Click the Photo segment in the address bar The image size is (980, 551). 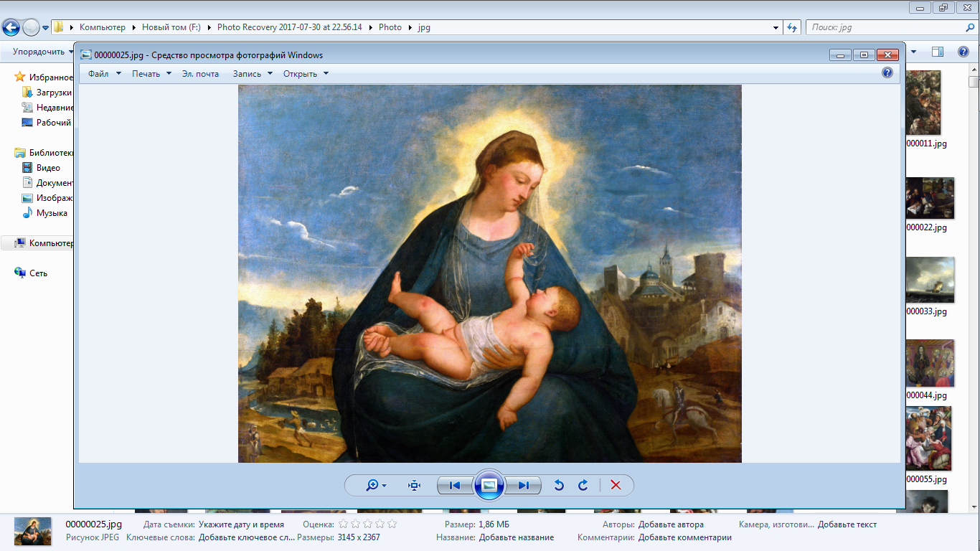pos(390,27)
